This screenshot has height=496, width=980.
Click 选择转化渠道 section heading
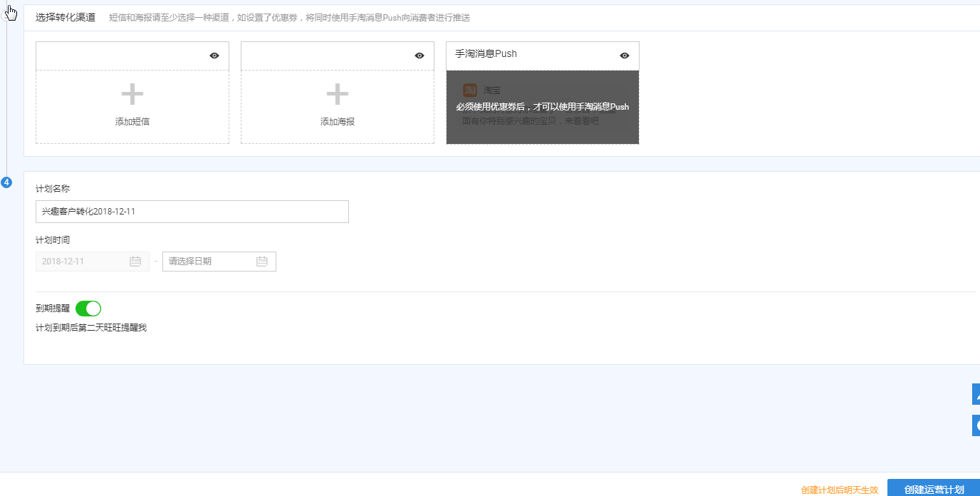click(x=66, y=17)
